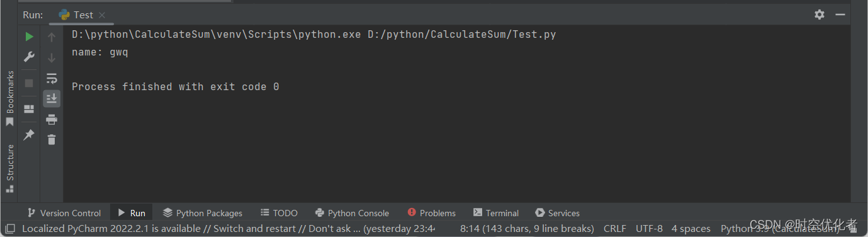Jump down the stack trace arrow

52,57
